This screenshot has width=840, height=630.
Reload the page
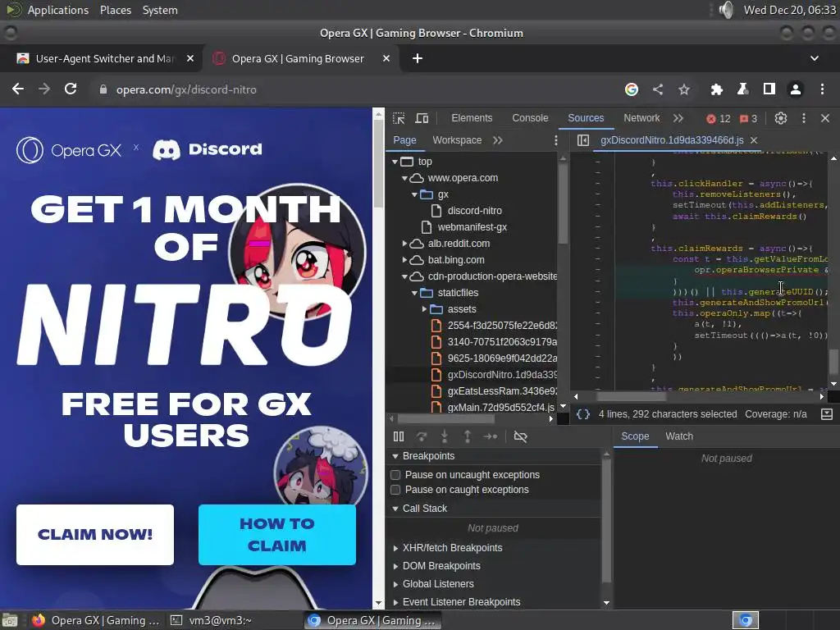tap(71, 89)
